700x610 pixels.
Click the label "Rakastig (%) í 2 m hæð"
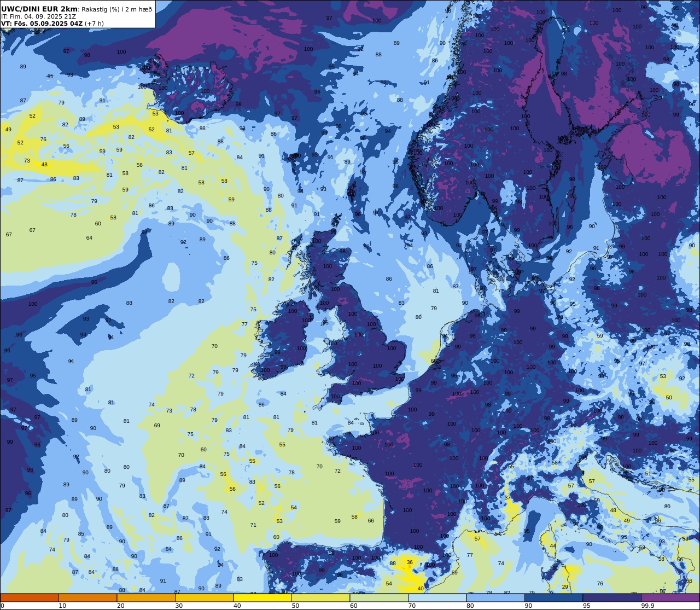point(117,9)
